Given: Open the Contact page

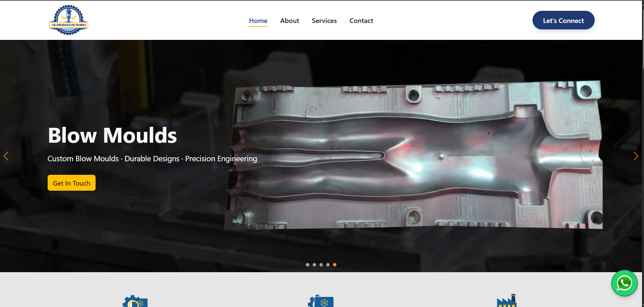Looking at the screenshot, I should click(361, 21).
